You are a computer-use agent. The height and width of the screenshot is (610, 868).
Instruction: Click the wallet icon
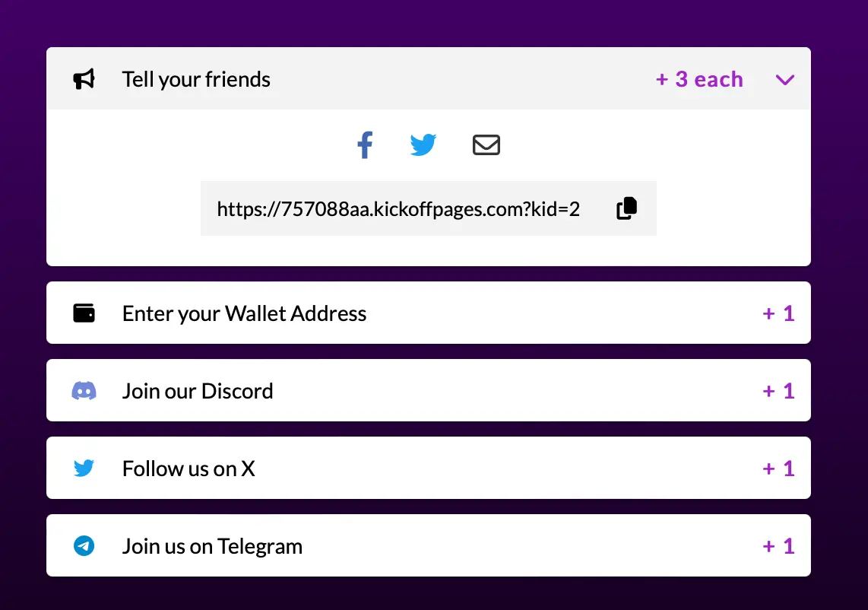pos(84,313)
